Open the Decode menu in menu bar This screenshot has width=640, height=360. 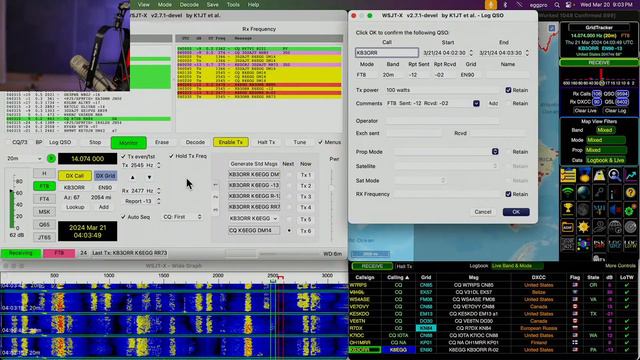[189, 4]
